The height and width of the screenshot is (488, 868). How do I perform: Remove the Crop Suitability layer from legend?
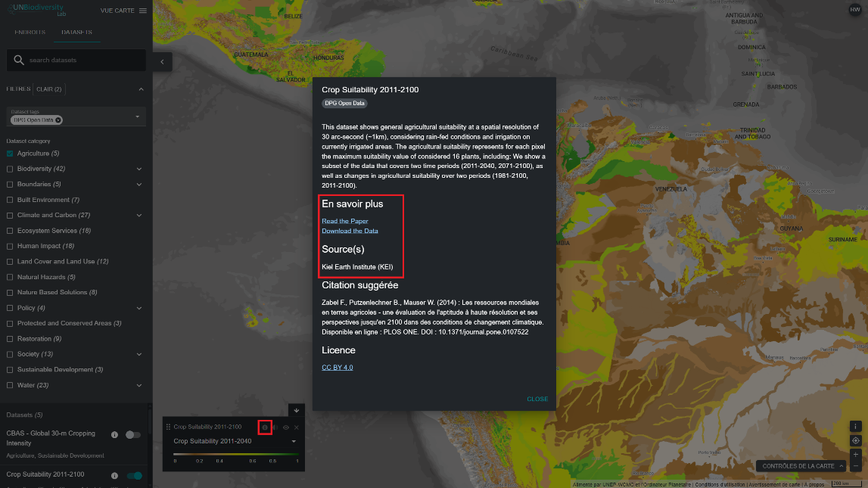[x=297, y=427]
